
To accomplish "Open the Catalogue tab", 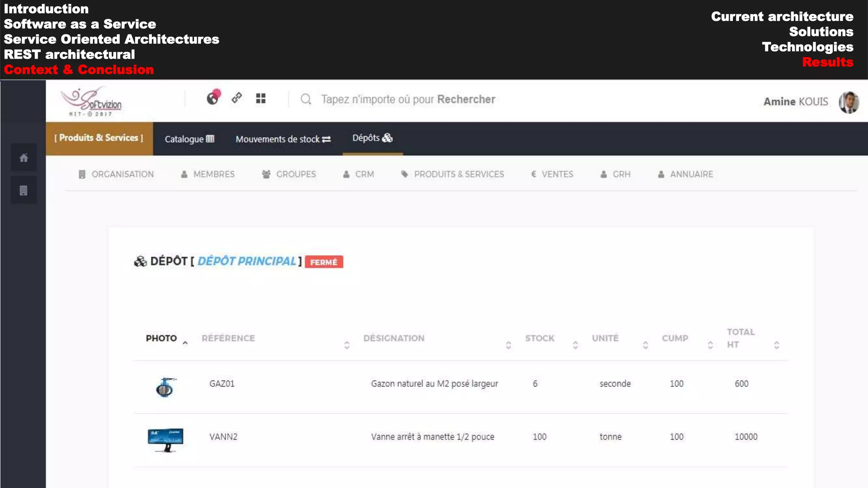I will pos(189,139).
